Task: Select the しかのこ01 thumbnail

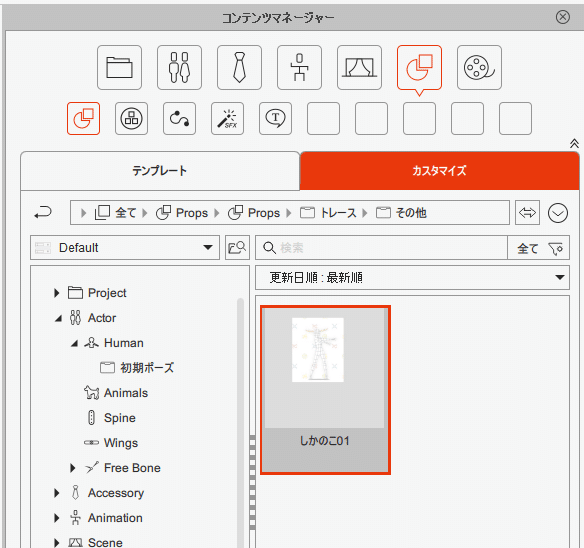Action: tap(325, 390)
